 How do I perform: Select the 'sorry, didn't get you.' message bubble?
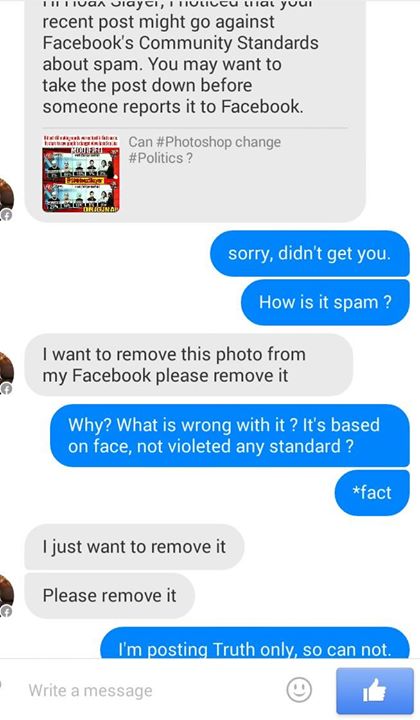coord(310,253)
